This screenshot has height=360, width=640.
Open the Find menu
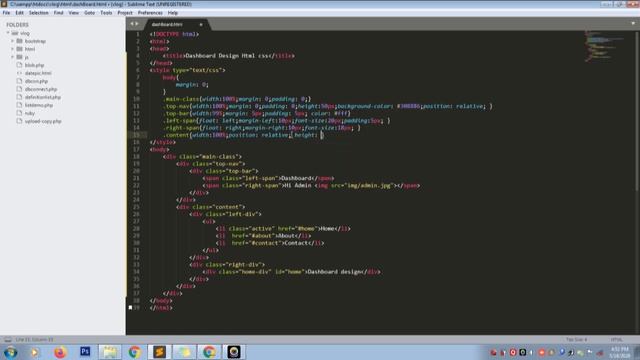58,13
